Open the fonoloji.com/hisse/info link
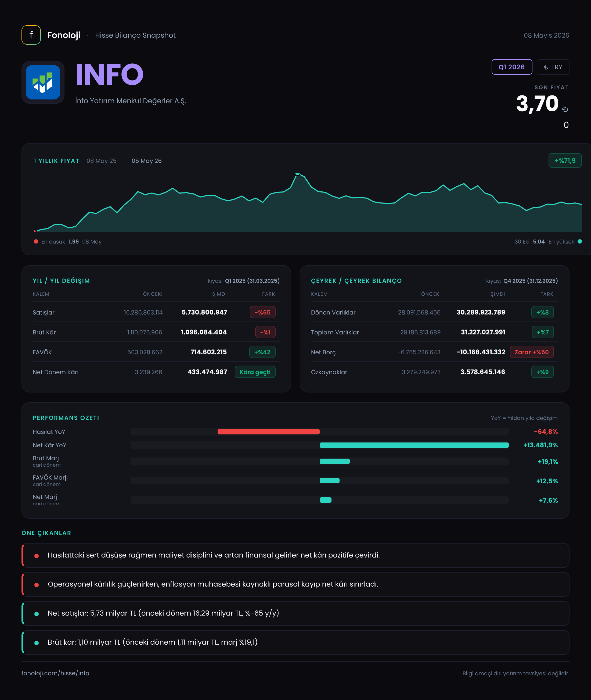The height and width of the screenshot is (700, 591). 55,673
